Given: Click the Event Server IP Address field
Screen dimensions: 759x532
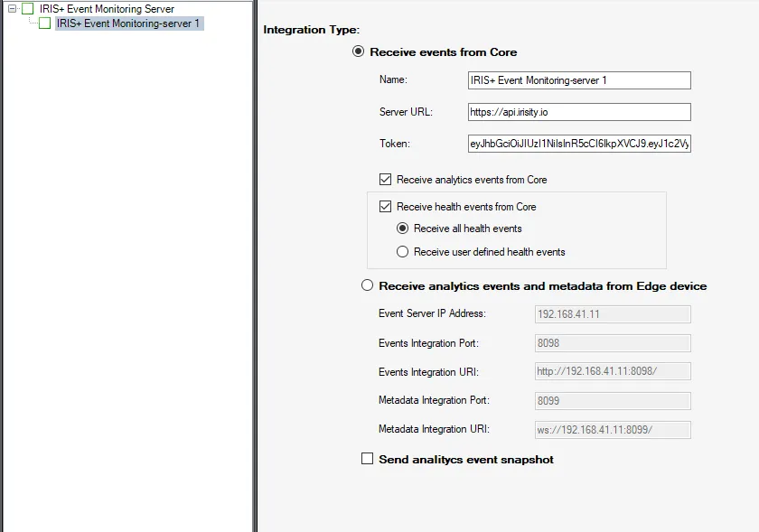Looking at the screenshot, I should click(x=613, y=314).
